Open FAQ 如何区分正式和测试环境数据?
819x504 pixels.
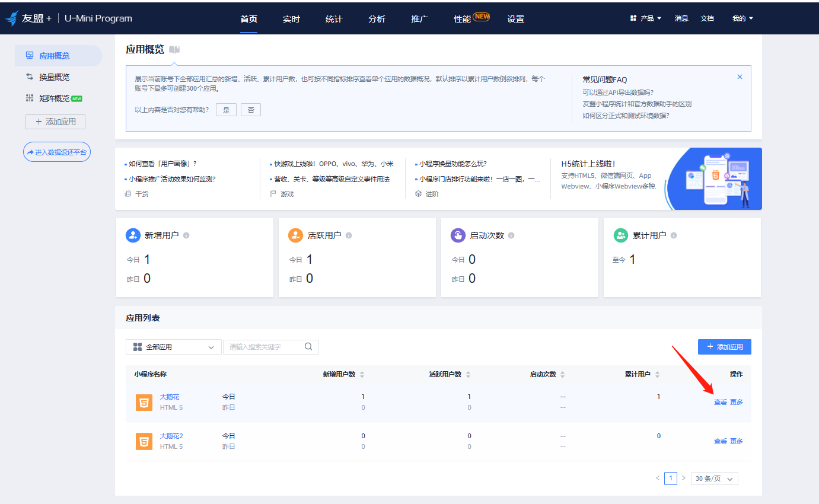click(626, 116)
